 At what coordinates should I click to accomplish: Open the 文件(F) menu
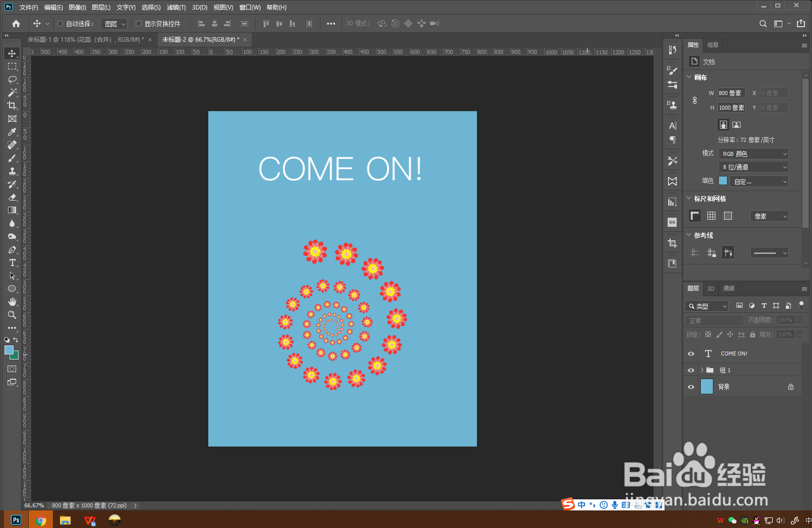point(29,8)
